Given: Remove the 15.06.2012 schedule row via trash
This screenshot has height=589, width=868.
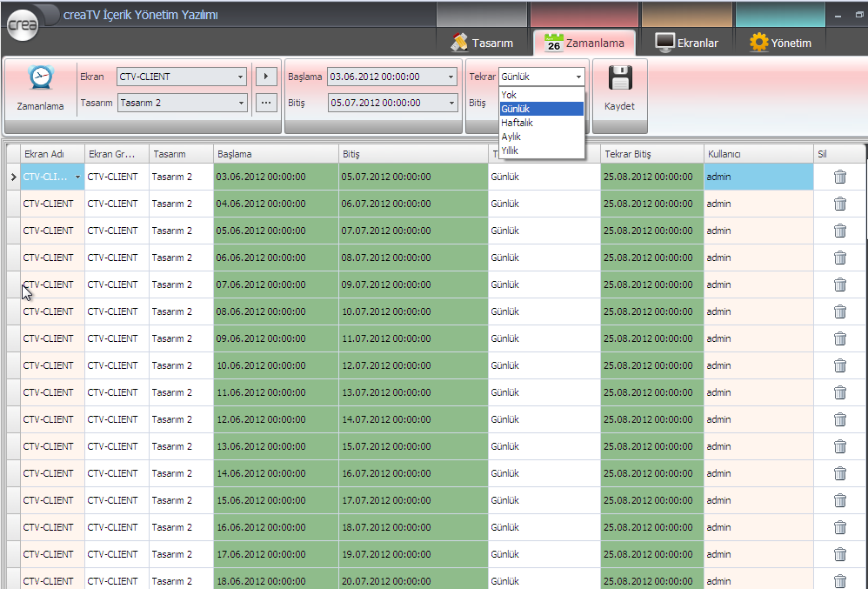Looking at the screenshot, I should coord(839,500).
